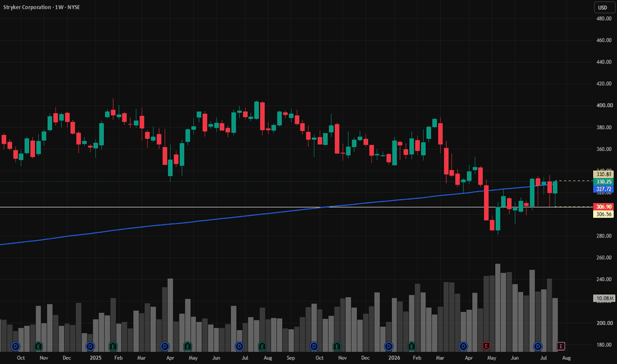
Task: Select the white horizontal line at 306.90
Action: pos(295,207)
